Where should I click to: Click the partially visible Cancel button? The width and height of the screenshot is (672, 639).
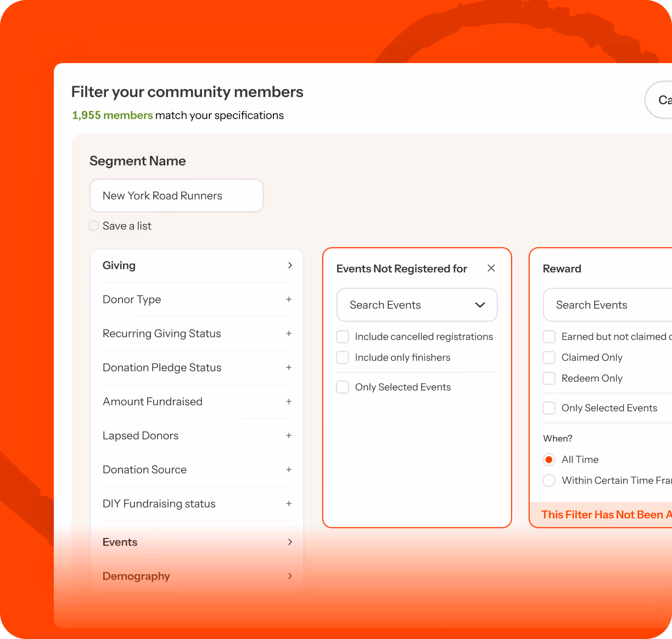point(658,100)
